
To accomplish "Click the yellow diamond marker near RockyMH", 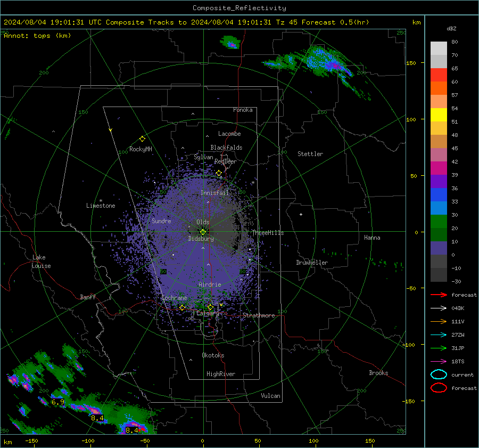I will (x=142, y=139).
